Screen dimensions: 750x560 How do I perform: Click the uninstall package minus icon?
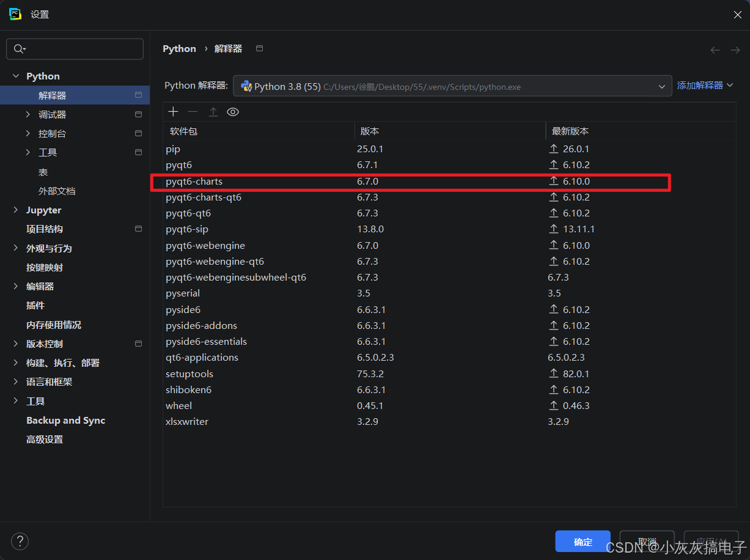(193, 111)
